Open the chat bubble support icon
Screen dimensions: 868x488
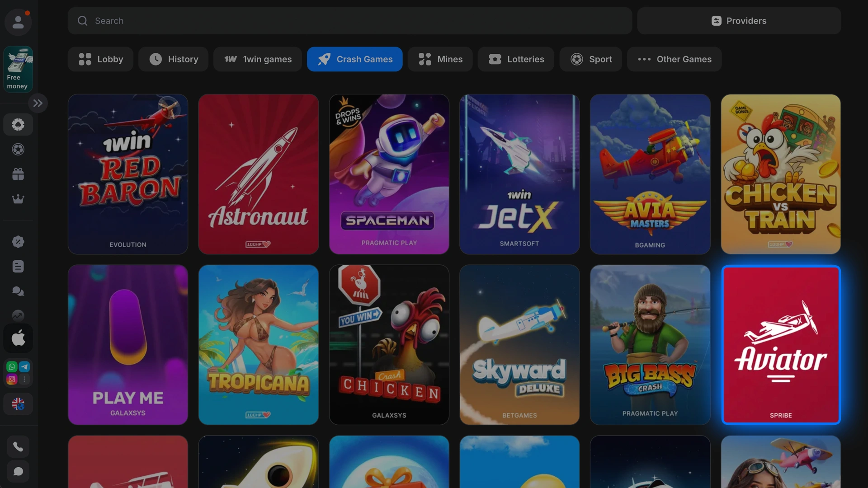click(18, 471)
